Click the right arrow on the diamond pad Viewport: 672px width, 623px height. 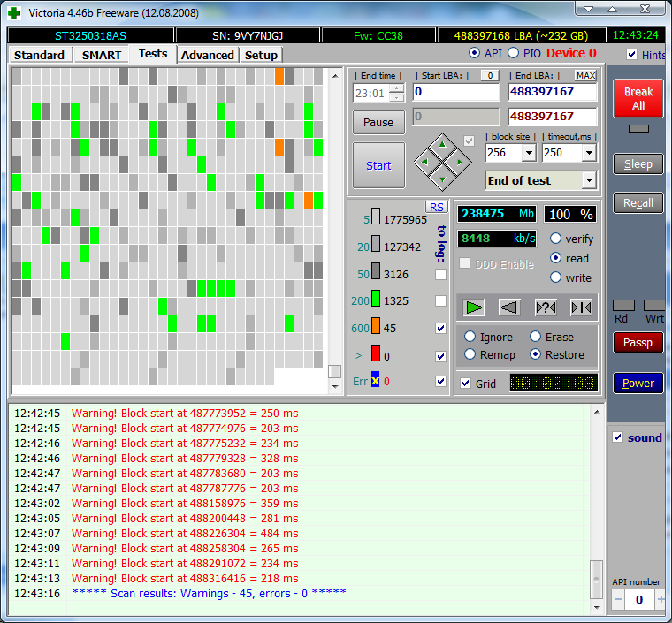[461, 162]
